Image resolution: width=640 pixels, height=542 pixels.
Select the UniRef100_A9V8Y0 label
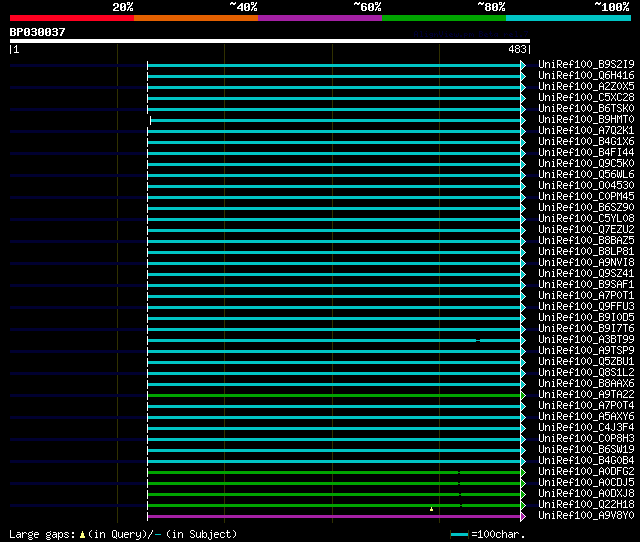(586, 516)
